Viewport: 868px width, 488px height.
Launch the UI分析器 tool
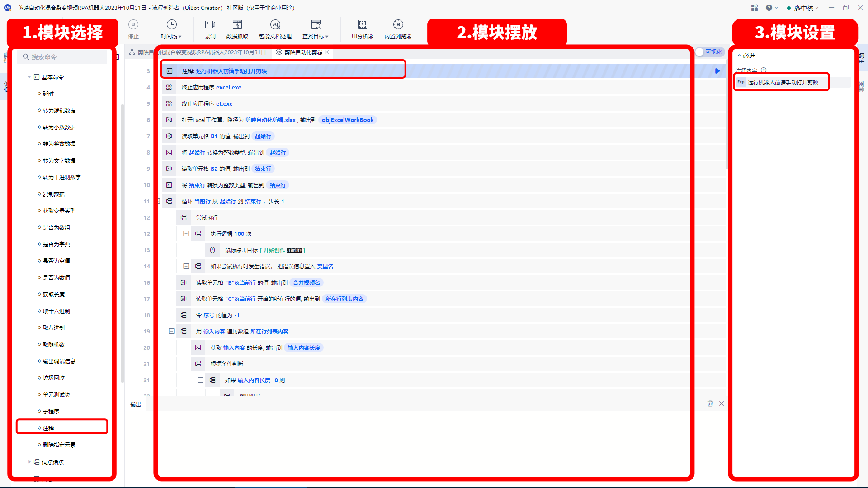click(x=363, y=29)
